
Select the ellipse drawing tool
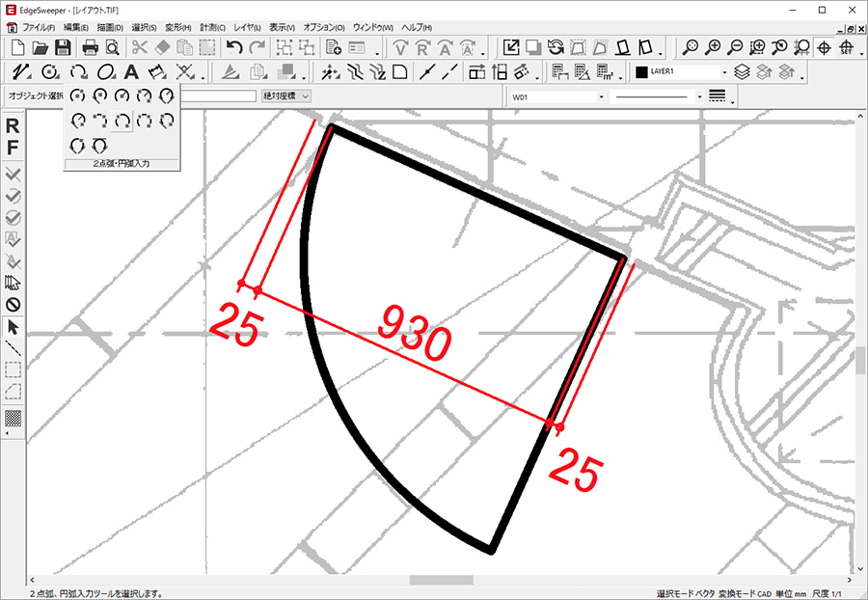tap(107, 71)
